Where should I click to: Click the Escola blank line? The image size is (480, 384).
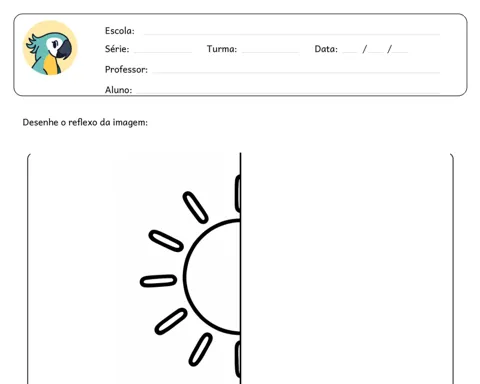pos(292,34)
